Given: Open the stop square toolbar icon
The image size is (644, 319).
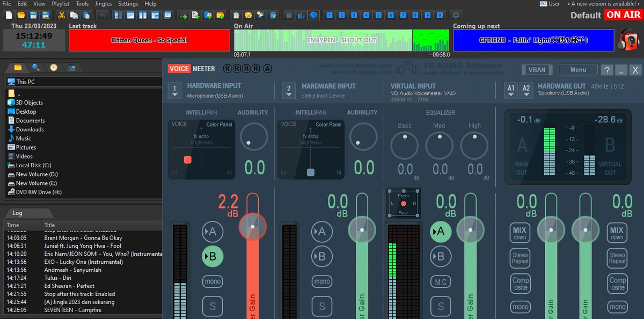Looking at the screenshot, I should 289,15.
